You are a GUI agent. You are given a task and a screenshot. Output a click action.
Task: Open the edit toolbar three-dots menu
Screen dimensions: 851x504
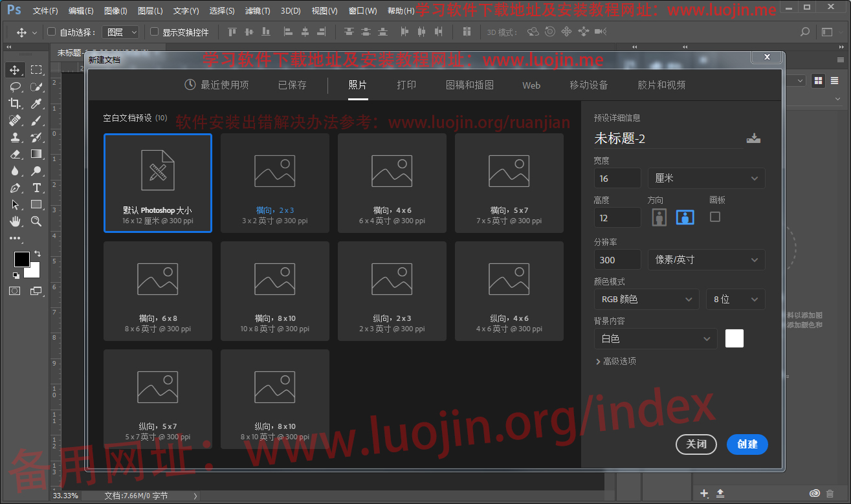point(15,238)
